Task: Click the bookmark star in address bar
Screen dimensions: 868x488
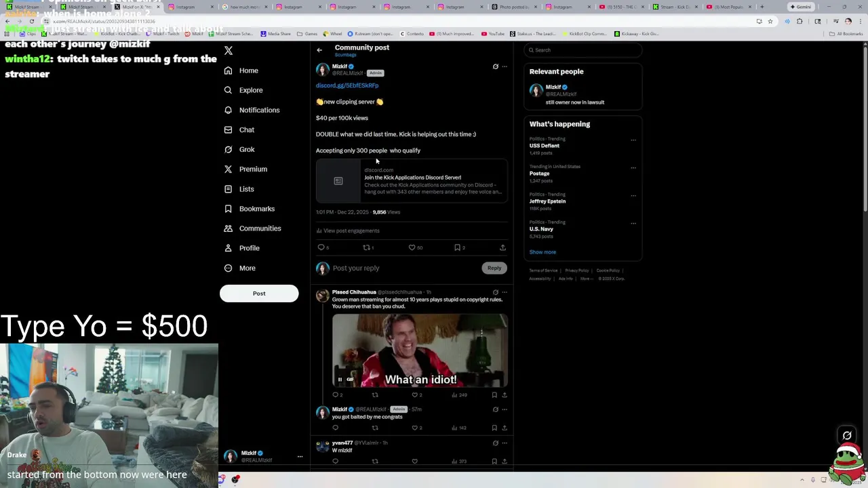Action: click(770, 21)
